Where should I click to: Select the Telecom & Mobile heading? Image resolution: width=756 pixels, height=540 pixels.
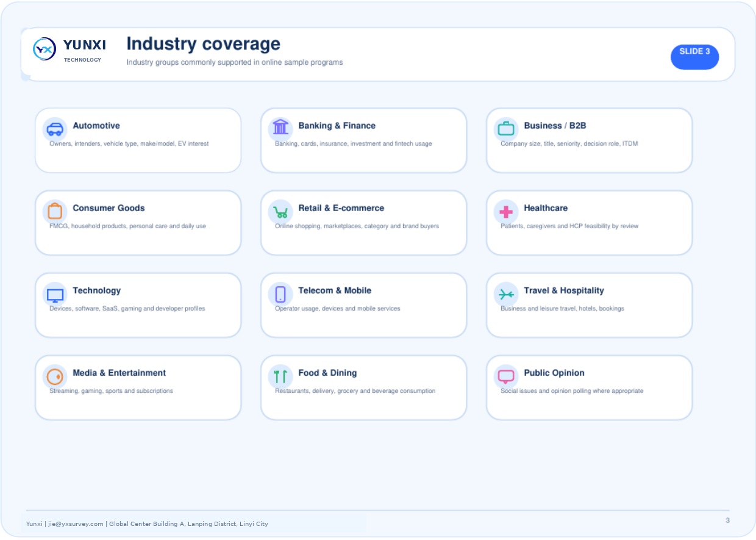[x=335, y=290]
